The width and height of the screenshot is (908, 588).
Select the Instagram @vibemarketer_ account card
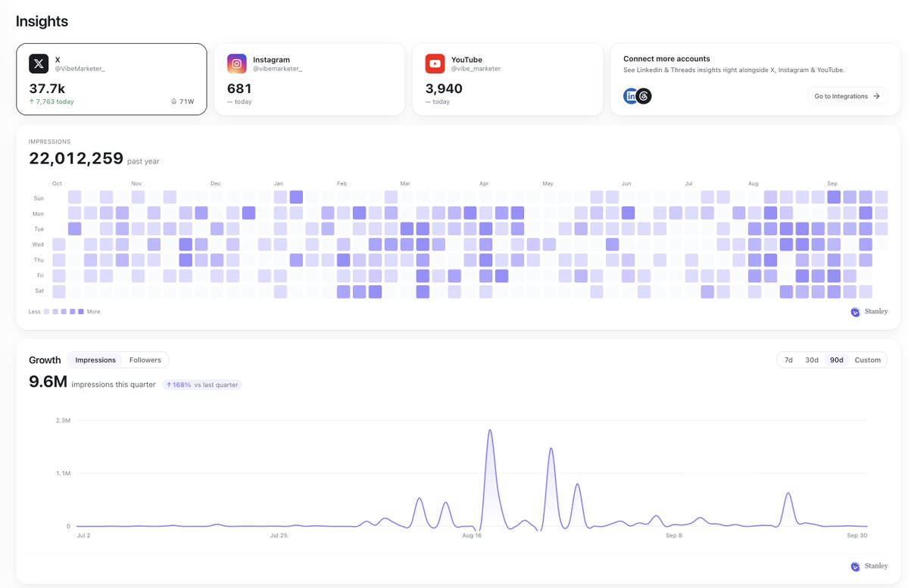(309, 79)
